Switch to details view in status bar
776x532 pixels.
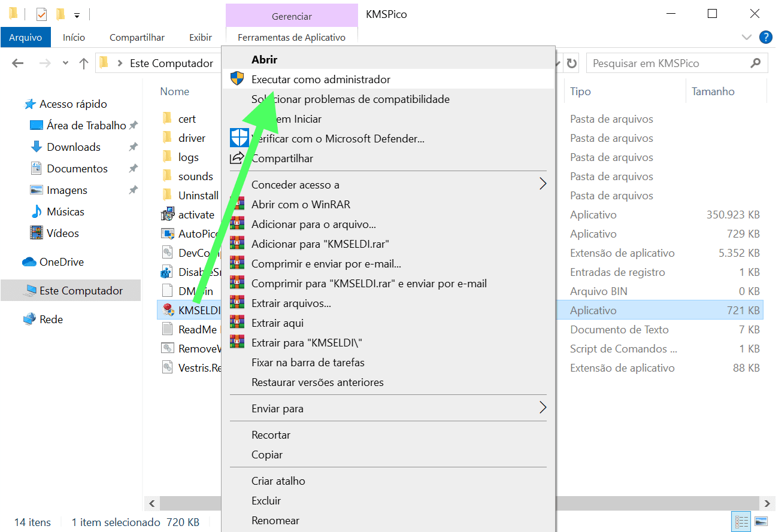pyautogui.click(x=741, y=521)
